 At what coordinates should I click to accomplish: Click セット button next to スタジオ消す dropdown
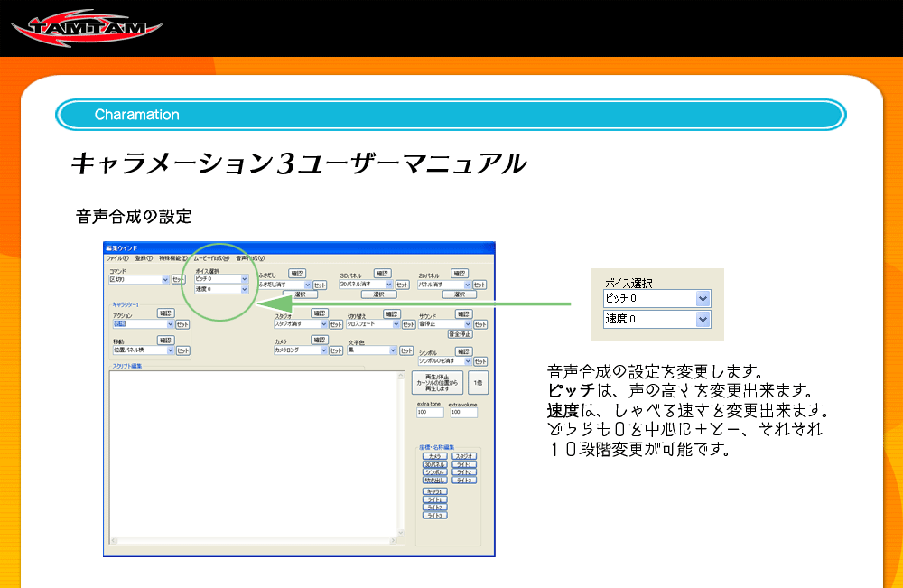point(336,324)
